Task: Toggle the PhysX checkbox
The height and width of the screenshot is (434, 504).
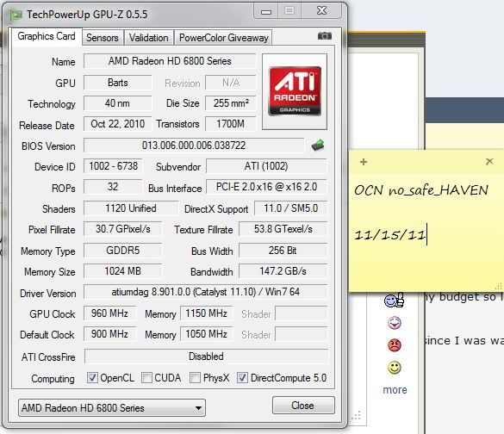Action: coord(195,377)
